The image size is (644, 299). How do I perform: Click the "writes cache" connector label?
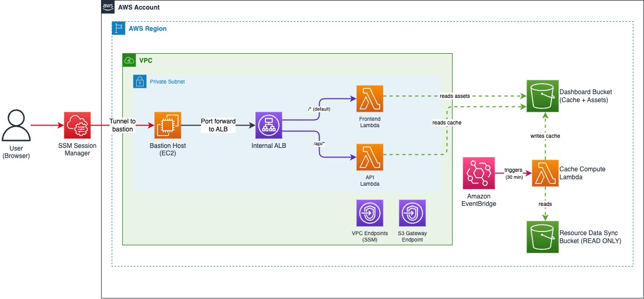545,136
